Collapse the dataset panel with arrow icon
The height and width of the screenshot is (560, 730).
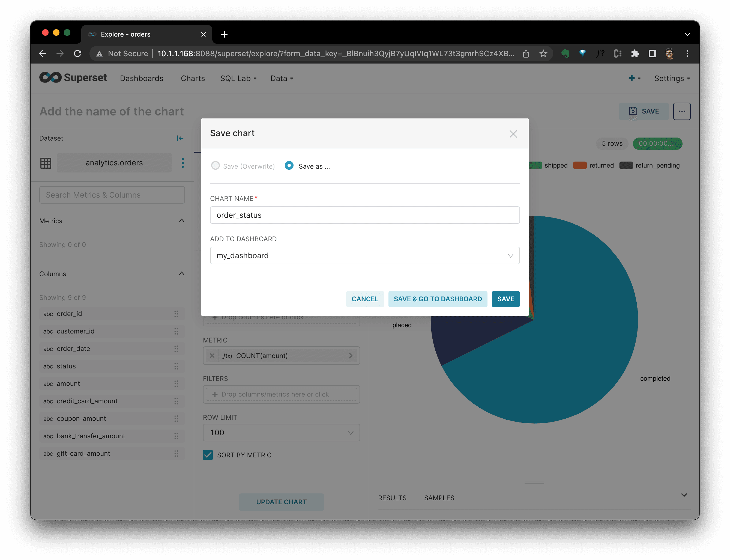coord(180,138)
